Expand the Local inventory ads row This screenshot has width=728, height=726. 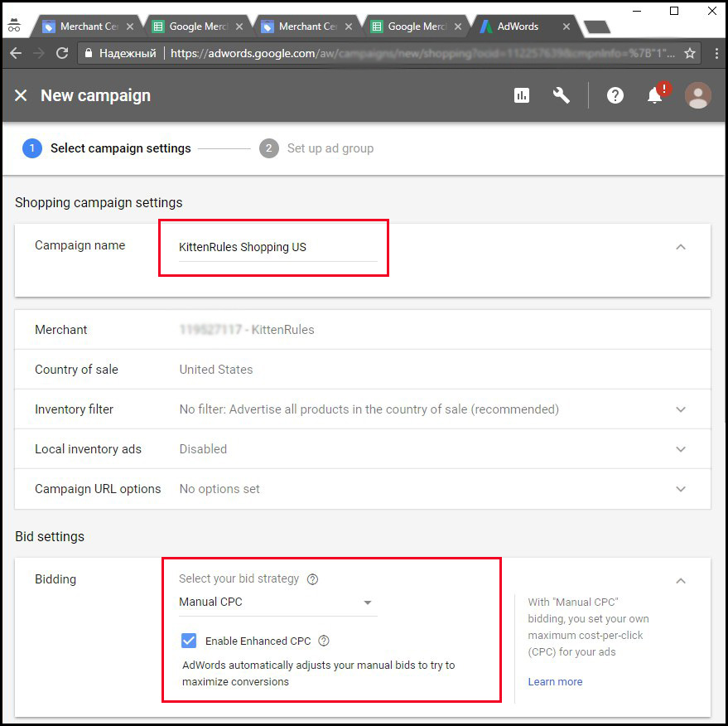680,449
